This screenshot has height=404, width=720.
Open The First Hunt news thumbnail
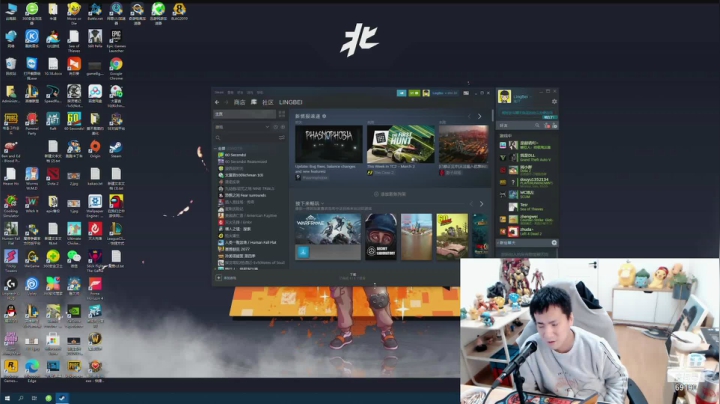click(400, 145)
